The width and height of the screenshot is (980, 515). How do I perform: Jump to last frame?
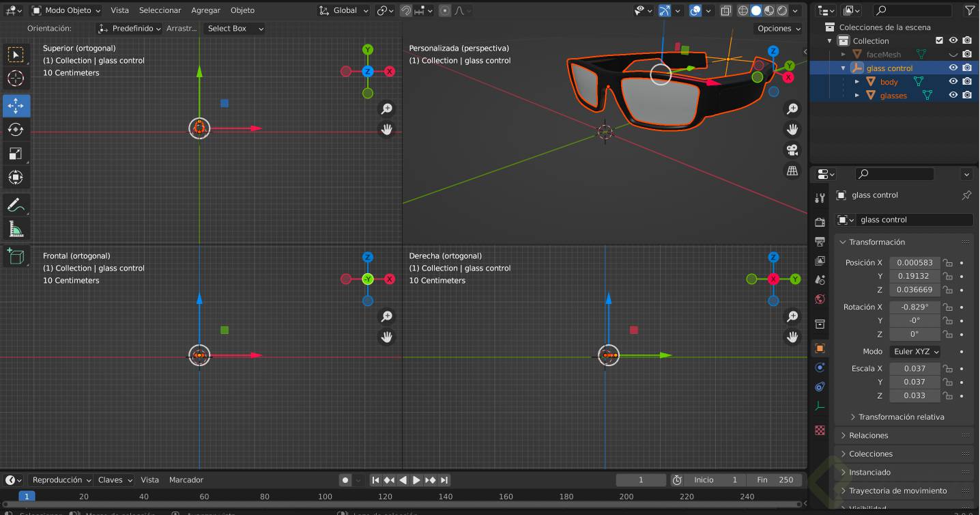(x=444, y=480)
